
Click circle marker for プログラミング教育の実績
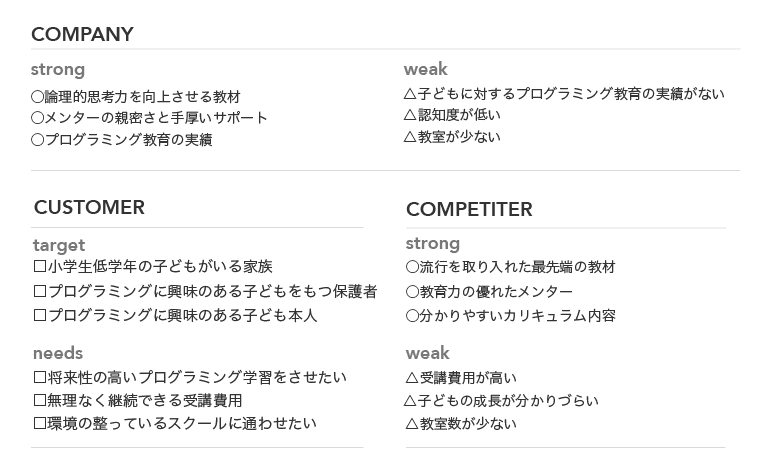coord(37,140)
